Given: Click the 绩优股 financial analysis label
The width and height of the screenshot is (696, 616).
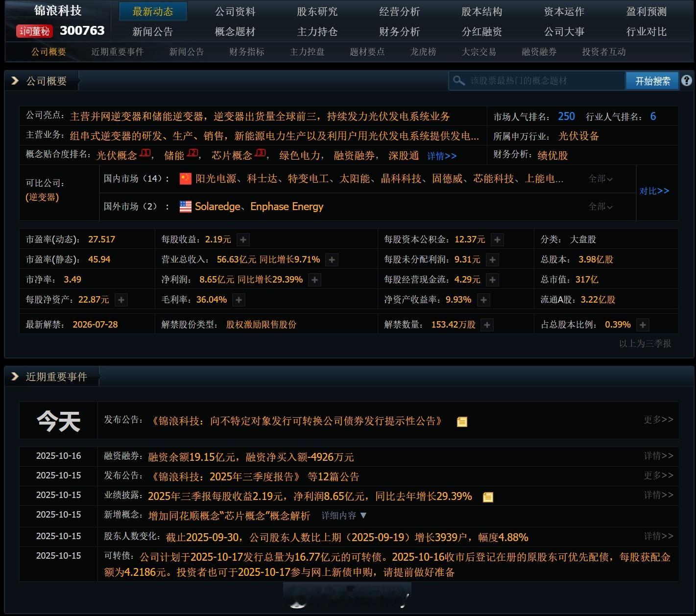Looking at the screenshot, I should (x=552, y=156).
